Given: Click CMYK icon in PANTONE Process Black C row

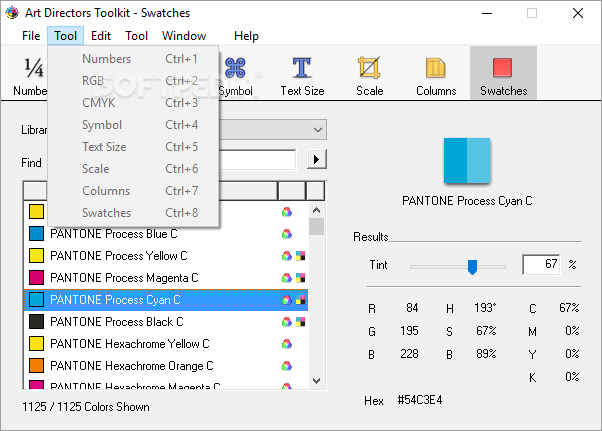Looking at the screenshot, I should (301, 322).
